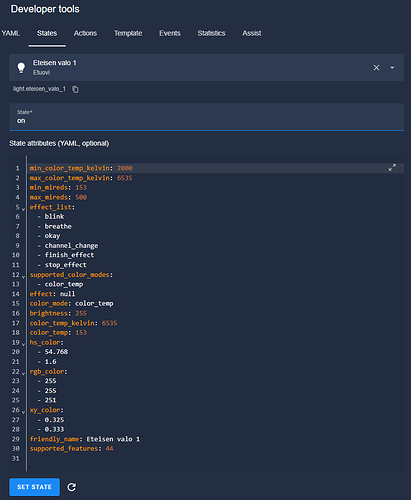This screenshot has height=500, width=411.
Task: Open the entity picker dropdown arrow
Action: coord(392,68)
